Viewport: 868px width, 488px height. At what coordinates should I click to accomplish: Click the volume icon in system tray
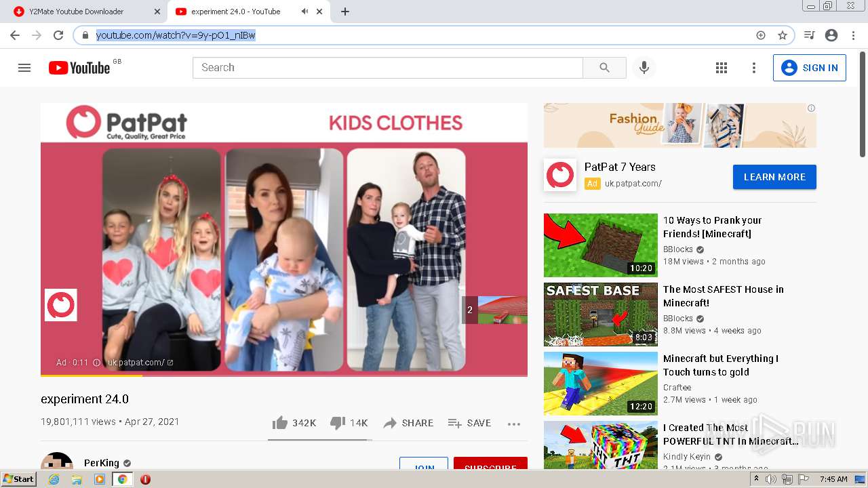(771, 479)
